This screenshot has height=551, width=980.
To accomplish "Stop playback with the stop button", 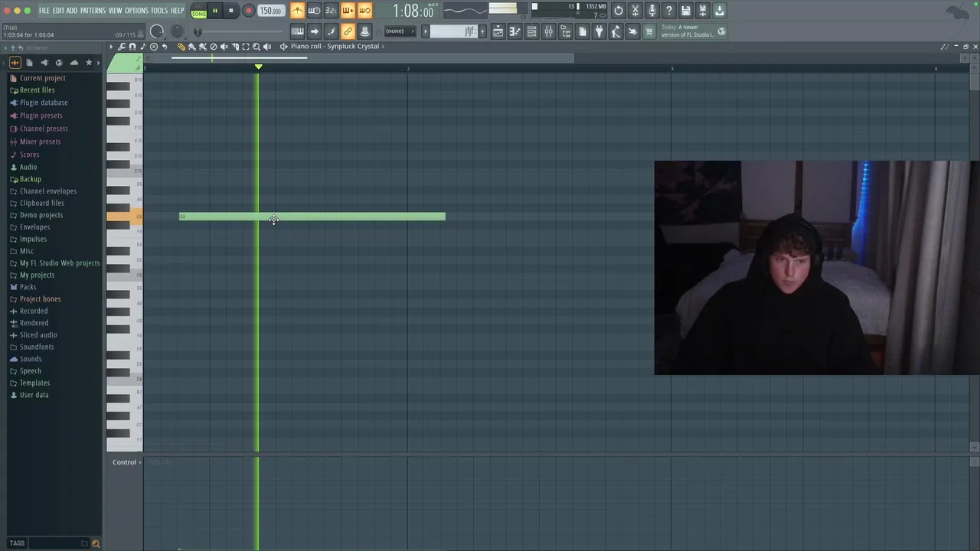I will (231, 11).
